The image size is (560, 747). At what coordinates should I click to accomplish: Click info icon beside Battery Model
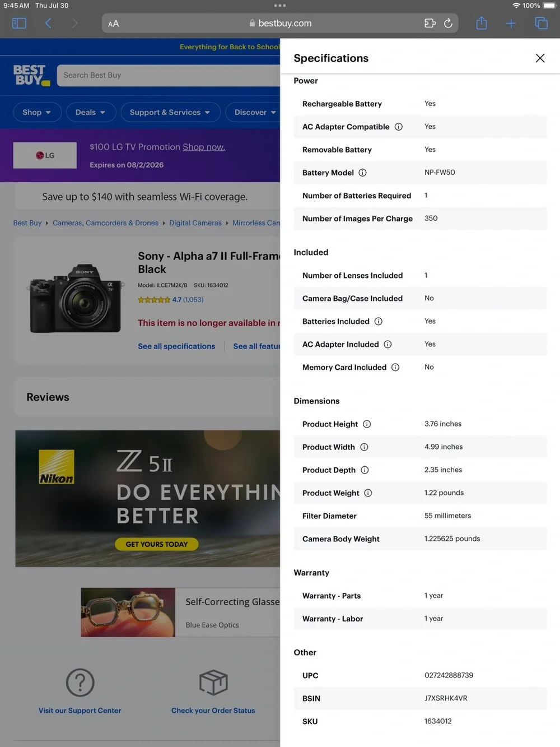click(363, 173)
